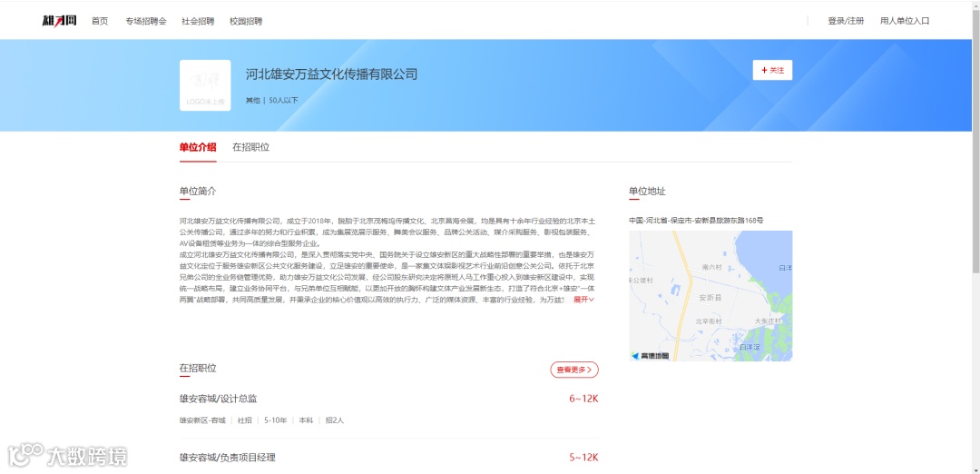980x474 pixels.
Task: Click the 6~12K salary text
Action: (583, 399)
